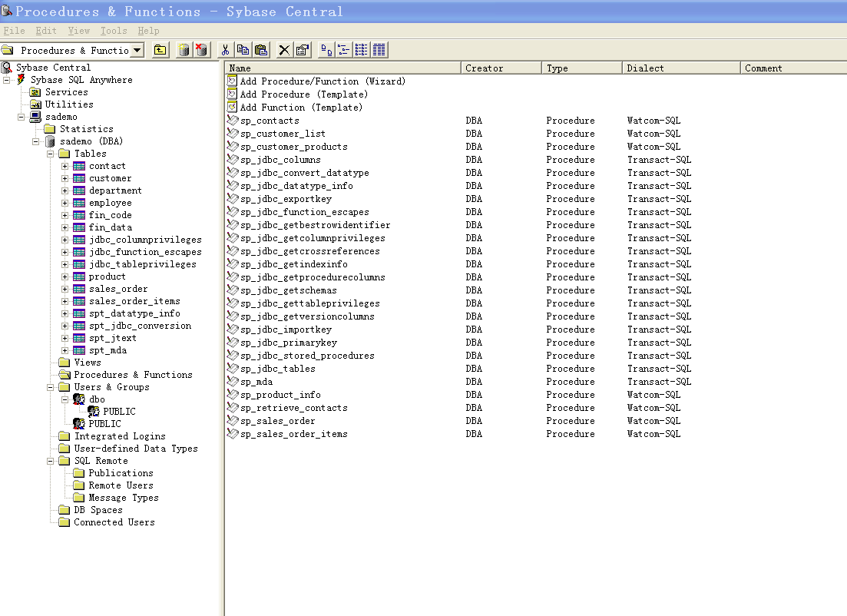Sort by the Name column header
The height and width of the screenshot is (616, 847).
pos(343,68)
